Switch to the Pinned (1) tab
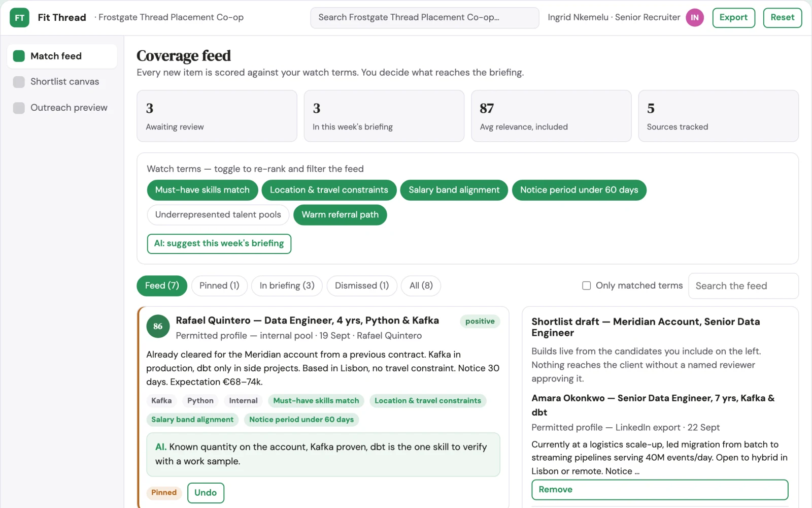 pyautogui.click(x=219, y=285)
